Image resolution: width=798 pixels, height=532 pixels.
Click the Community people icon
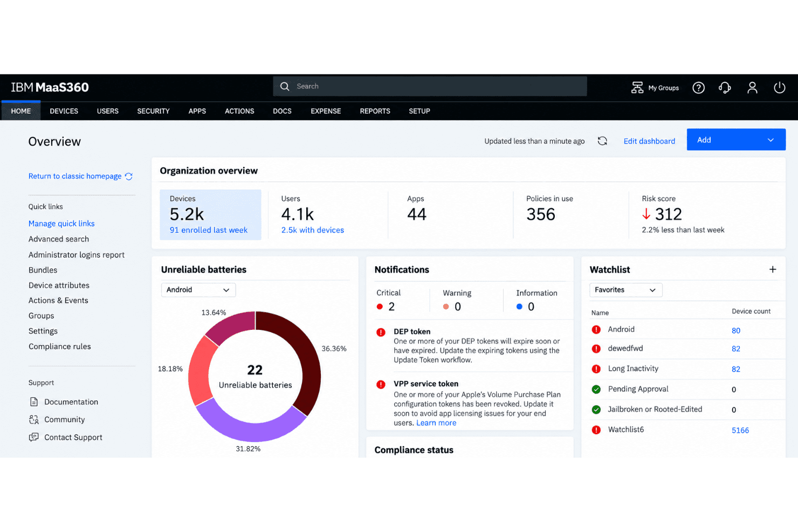34,419
